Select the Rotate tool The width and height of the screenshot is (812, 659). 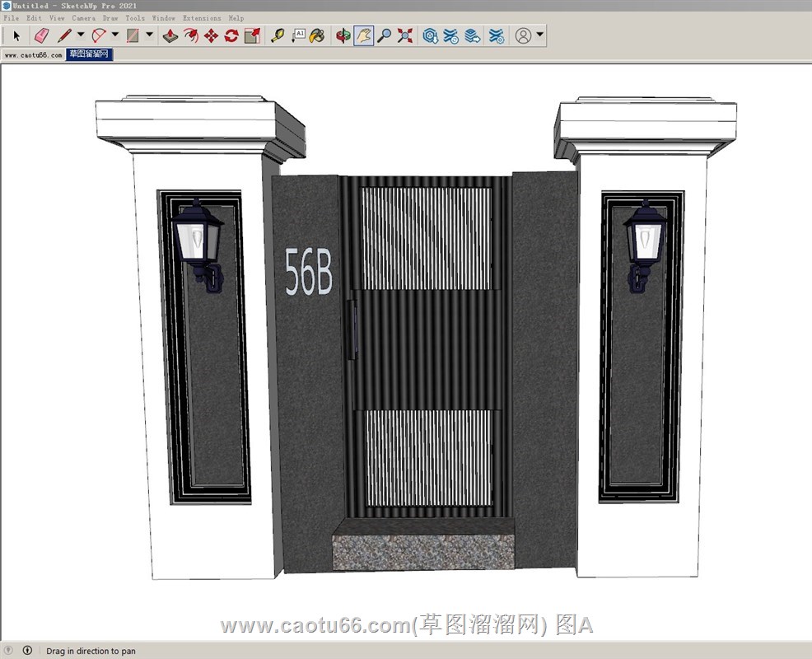231,35
